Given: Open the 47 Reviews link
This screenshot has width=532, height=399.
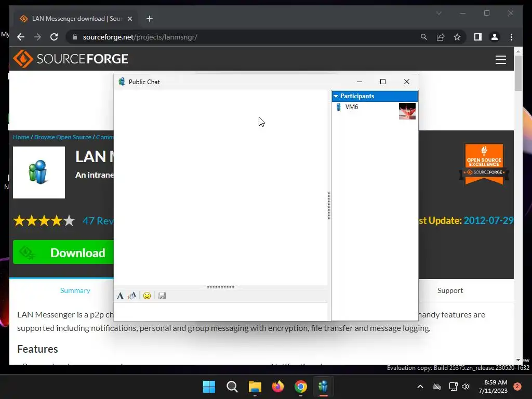Looking at the screenshot, I should click(98, 221).
